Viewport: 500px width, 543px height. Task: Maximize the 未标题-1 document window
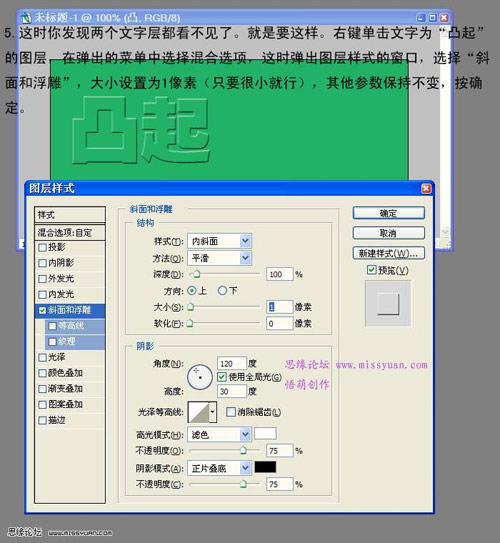[432, 17]
